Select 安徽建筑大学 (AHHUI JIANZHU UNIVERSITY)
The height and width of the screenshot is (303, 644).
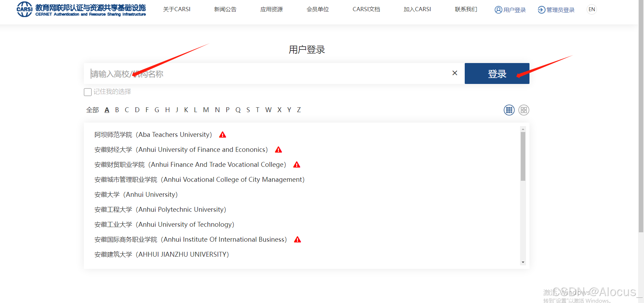point(162,255)
